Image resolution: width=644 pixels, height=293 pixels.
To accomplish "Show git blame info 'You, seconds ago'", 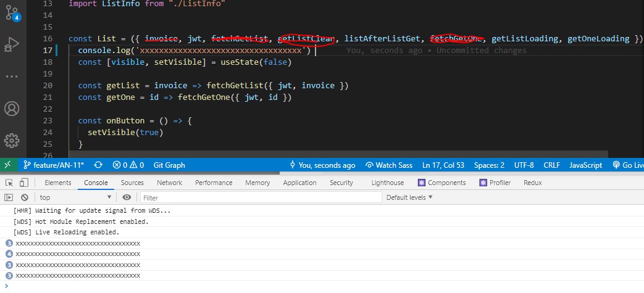I will pos(322,165).
